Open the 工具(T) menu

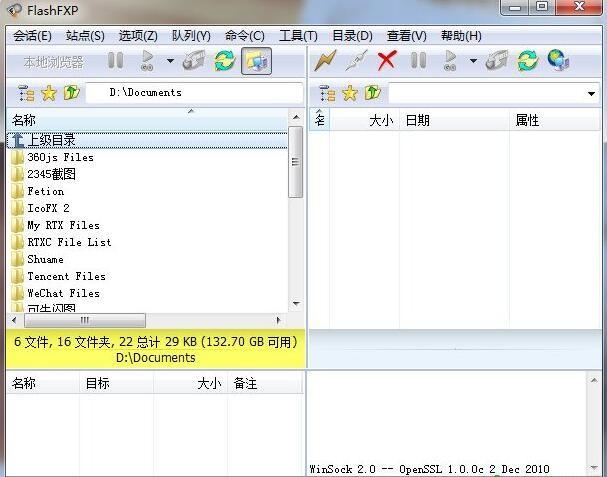298,36
